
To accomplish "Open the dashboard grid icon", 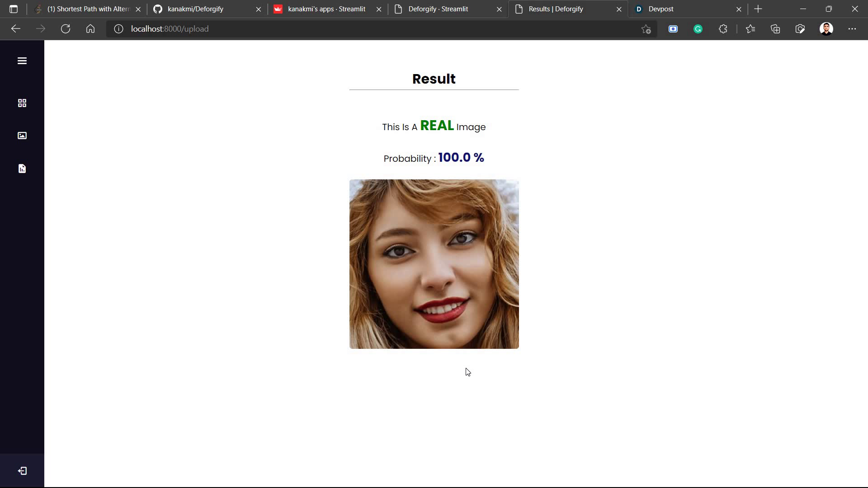I will click(x=22, y=103).
